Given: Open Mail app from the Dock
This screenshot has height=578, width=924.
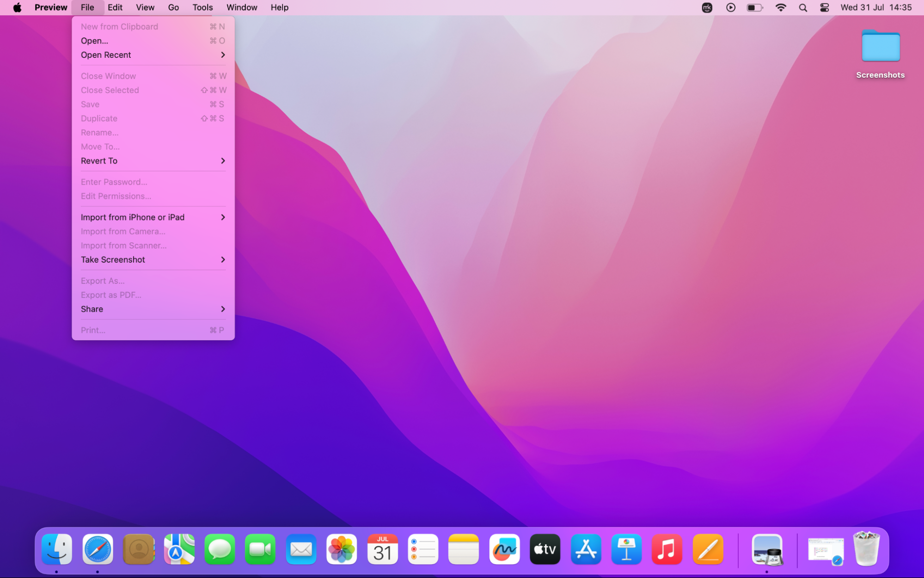Looking at the screenshot, I should tap(301, 549).
